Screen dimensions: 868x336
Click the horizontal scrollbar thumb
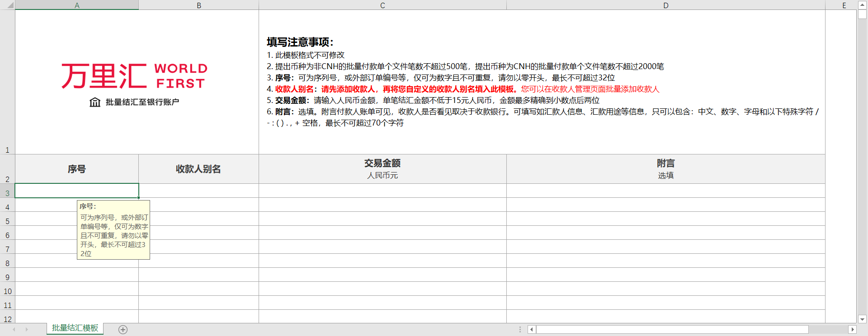[x=672, y=330]
